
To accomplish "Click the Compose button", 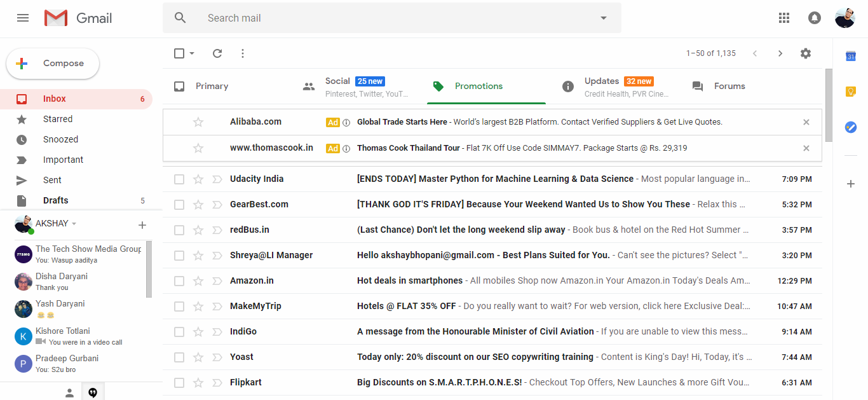I will coord(53,63).
